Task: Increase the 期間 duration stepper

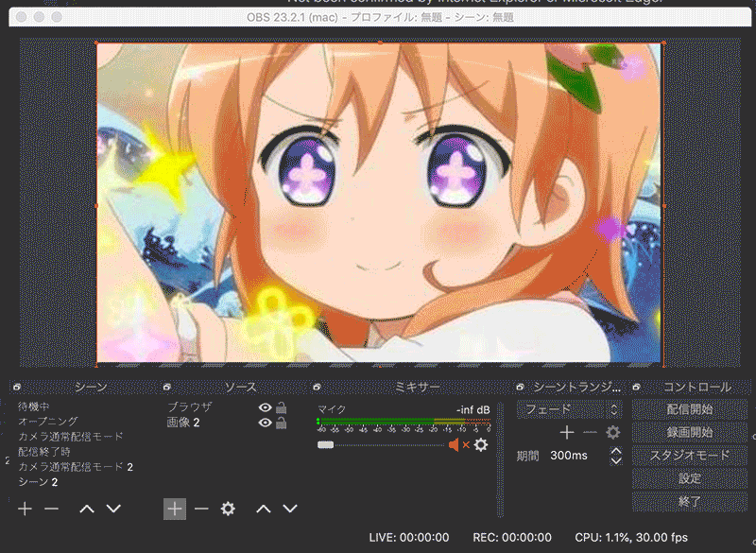Action: pyautogui.click(x=616, y=451)
